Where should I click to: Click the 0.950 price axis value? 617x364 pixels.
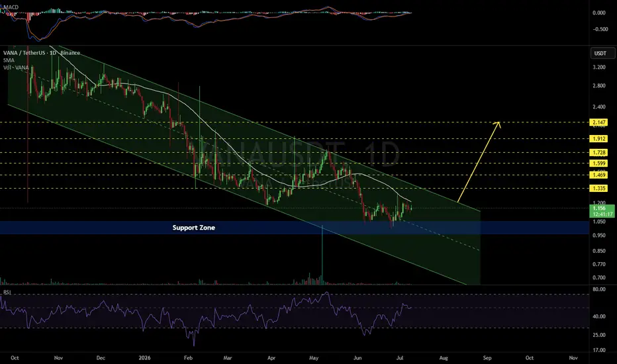(599, 236)
